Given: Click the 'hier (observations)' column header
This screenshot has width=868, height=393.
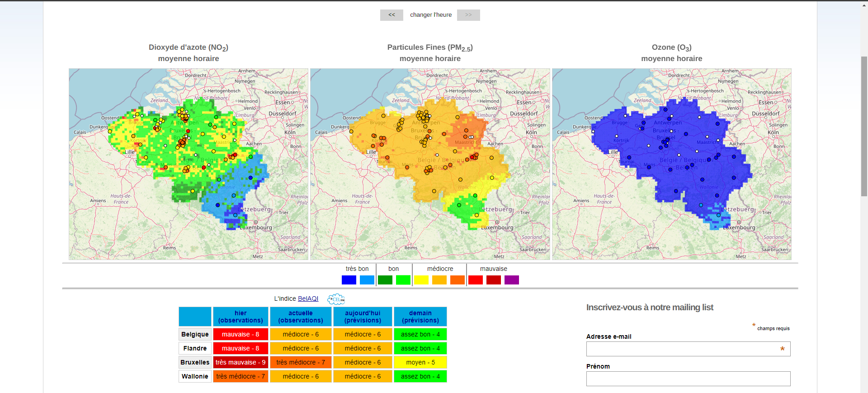Looking at the screenshot, I should [x=241, y=317].
